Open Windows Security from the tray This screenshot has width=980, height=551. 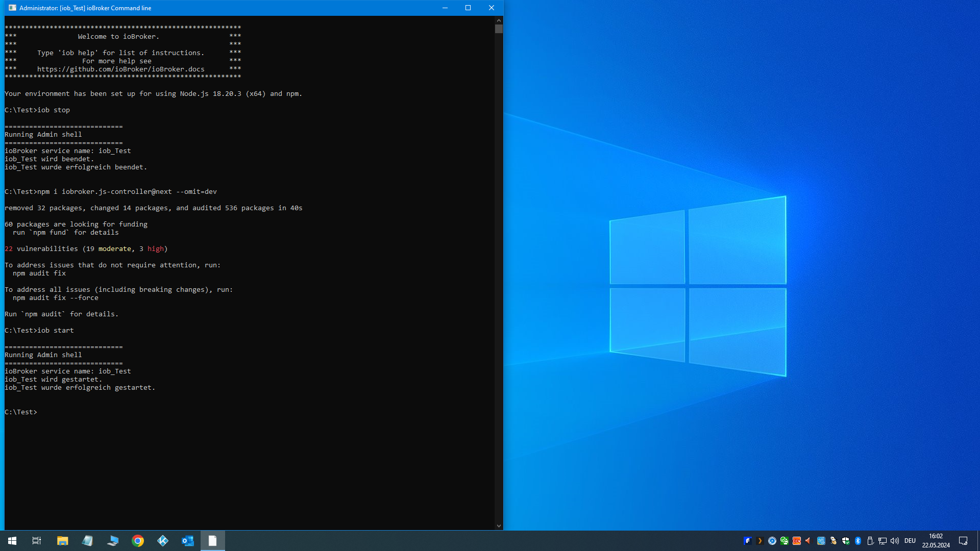pos(846,541)
